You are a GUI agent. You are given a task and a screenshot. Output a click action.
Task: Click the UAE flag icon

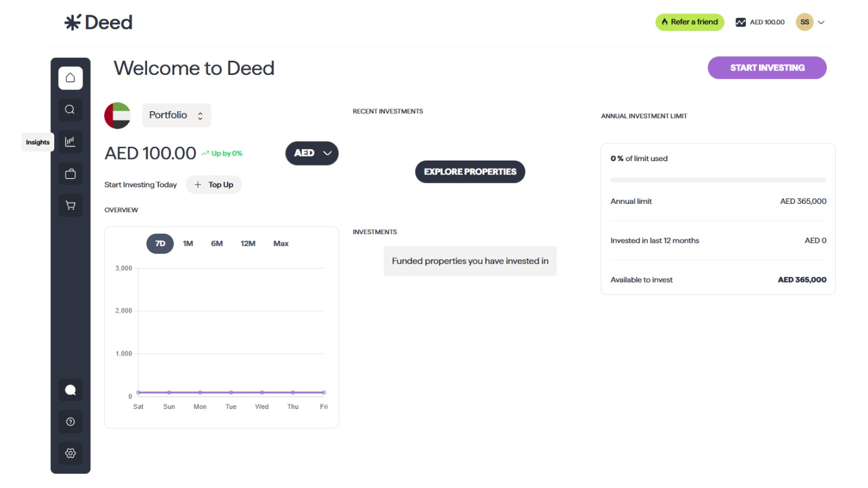[x=118, y=115]
